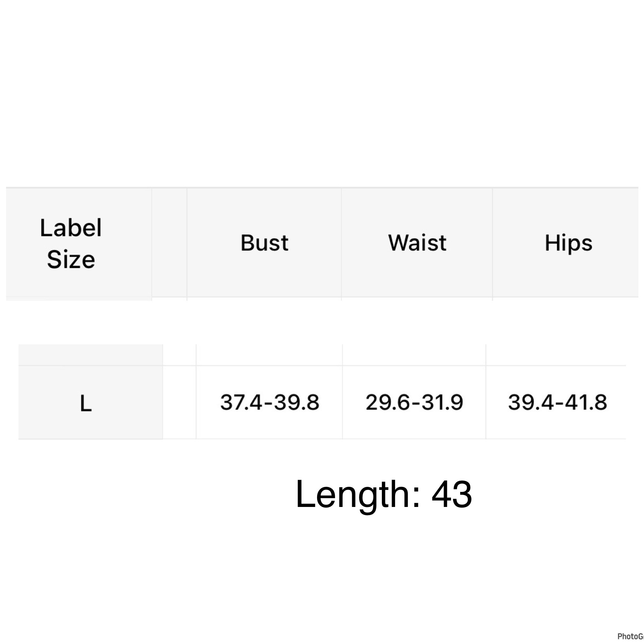Click the blank cell above the waist value

click(x=414, y=355)
